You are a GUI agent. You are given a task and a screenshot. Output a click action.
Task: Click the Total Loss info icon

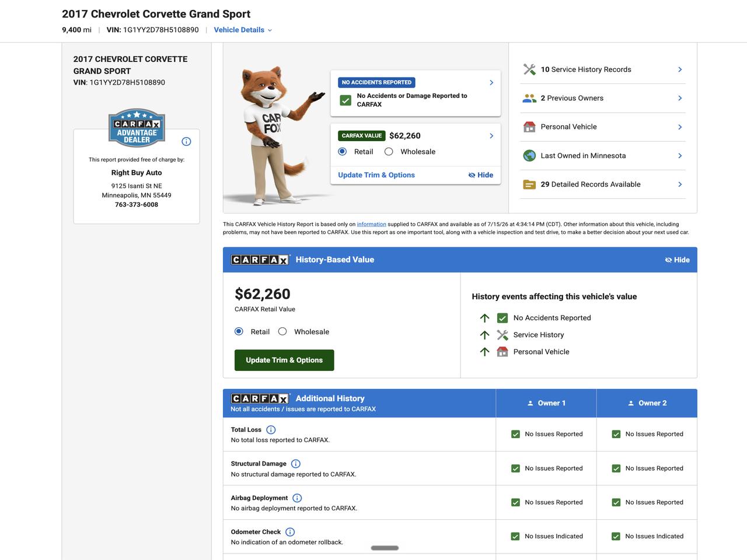point(271,430)
